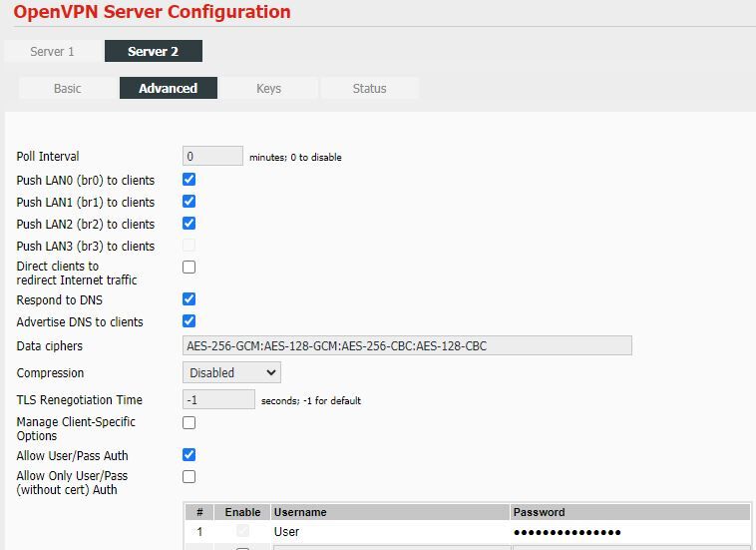The width and height of the screenshot is (756, 550).
Task: Uncheck Allow User/Pass Auth
Action: pos(189,454)
